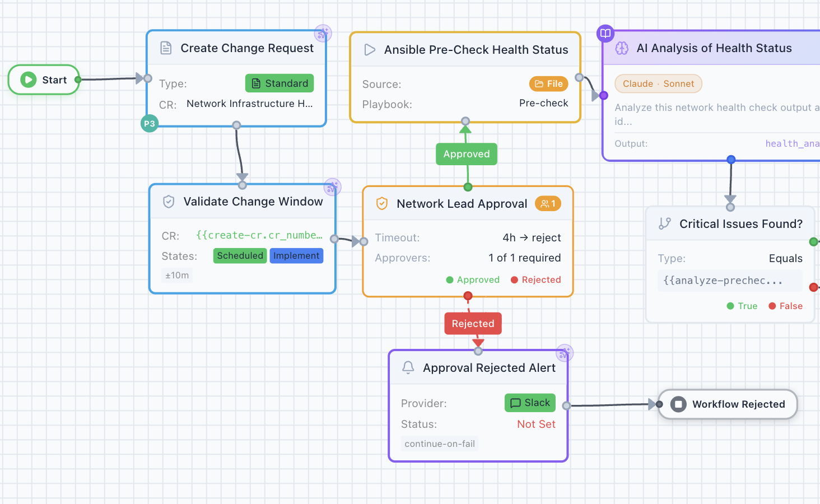Click the True legend in Critical Issues node

click(742, 306)
